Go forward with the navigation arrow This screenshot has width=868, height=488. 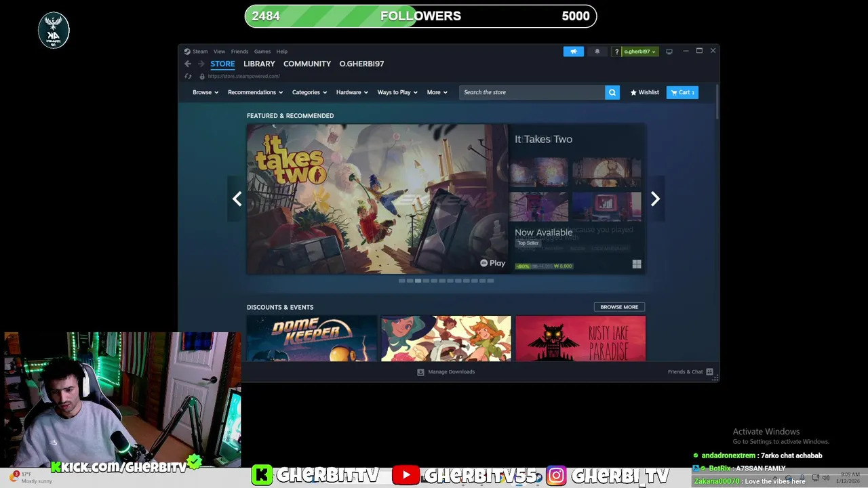(x=201, y=64)
